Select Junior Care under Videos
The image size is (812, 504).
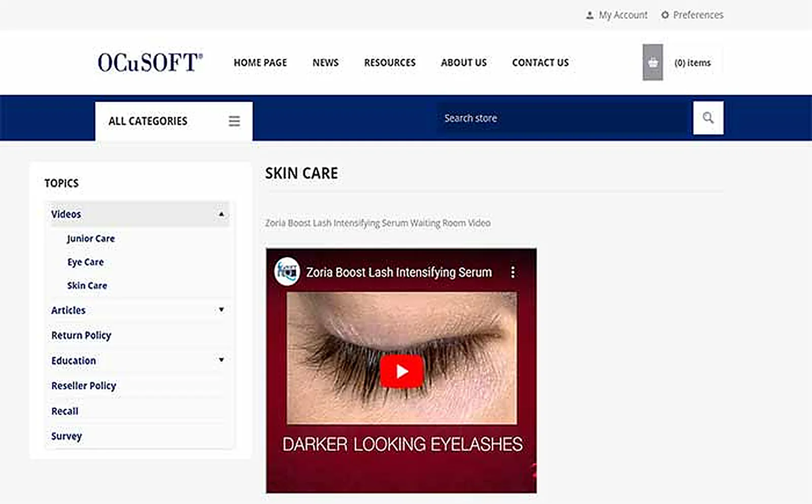pyautogui.click(x=91, y=238)
